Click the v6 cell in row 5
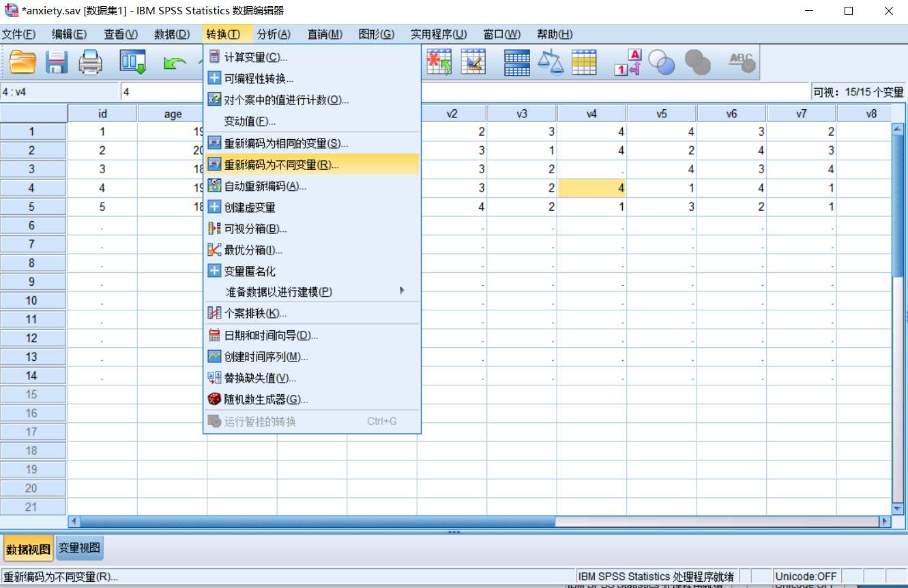 pyautogui.click(x=732, y=207)
